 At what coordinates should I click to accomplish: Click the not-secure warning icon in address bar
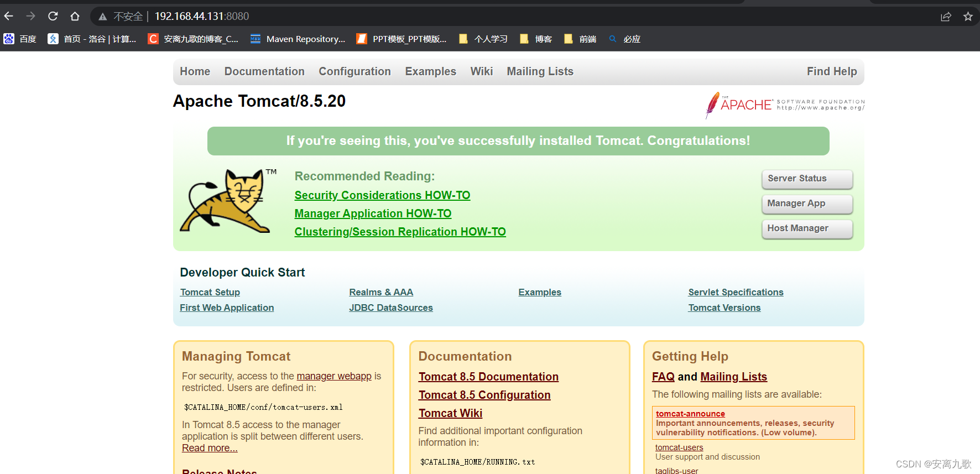[x=103, y=17]
